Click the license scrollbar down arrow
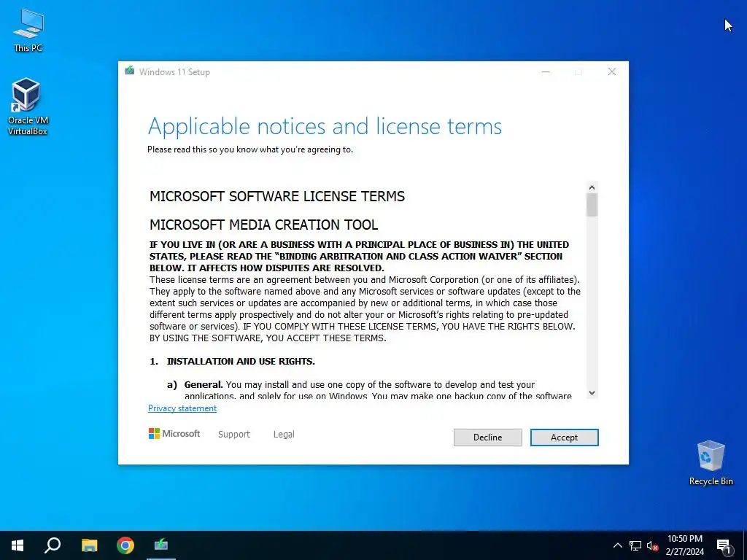The height and width of the screenshot is (560, 747). tap(592, 393)
